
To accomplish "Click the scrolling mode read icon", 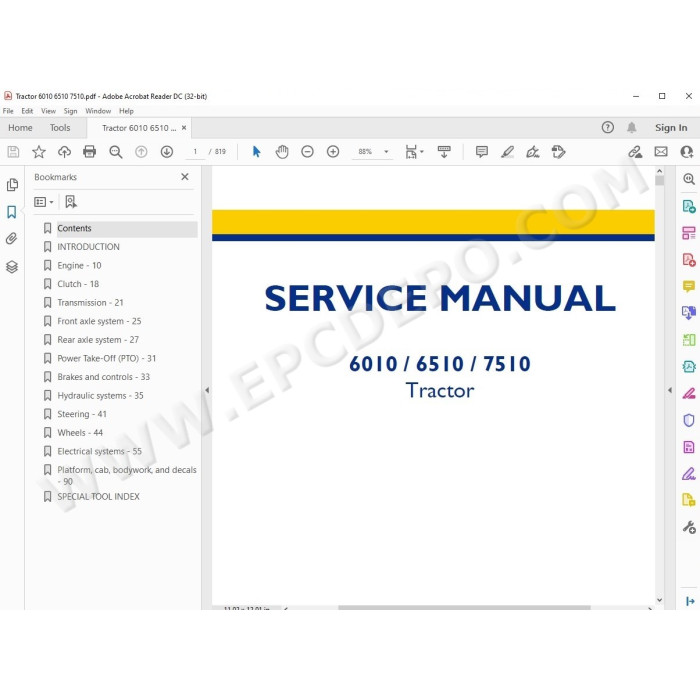I will point(444,152).
